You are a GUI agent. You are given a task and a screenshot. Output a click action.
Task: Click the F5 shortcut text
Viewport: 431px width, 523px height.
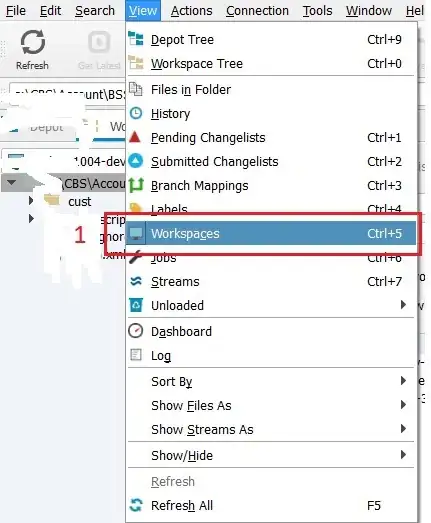374,505
